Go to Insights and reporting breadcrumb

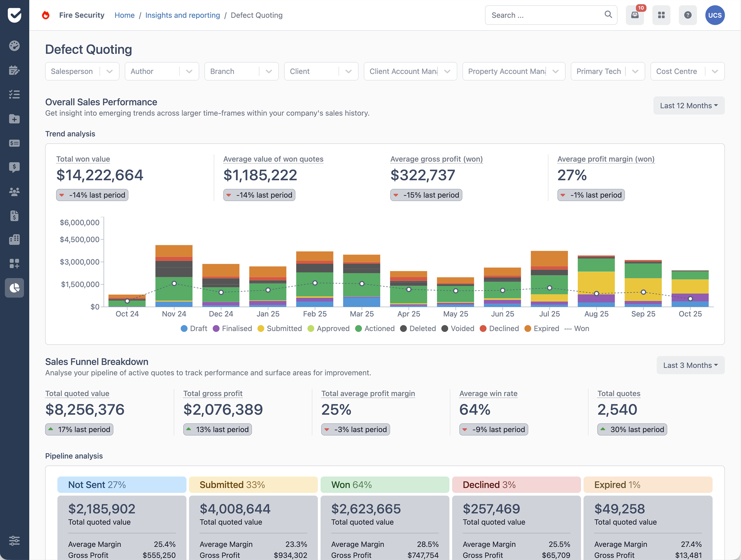(183, 15)
